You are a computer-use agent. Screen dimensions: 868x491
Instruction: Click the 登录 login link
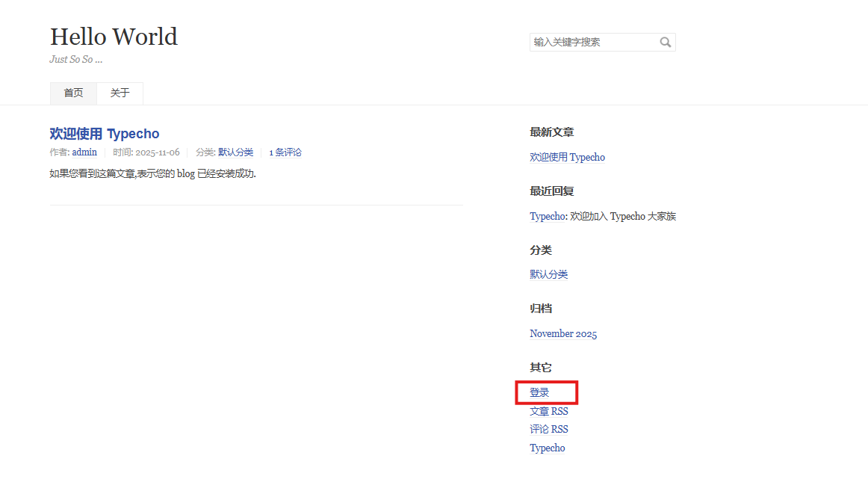click(x=539, y=392)
